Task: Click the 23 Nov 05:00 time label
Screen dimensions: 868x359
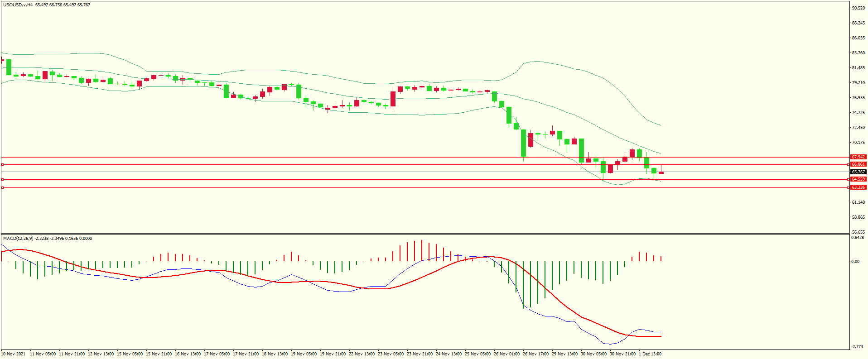Action: [391, 354]
